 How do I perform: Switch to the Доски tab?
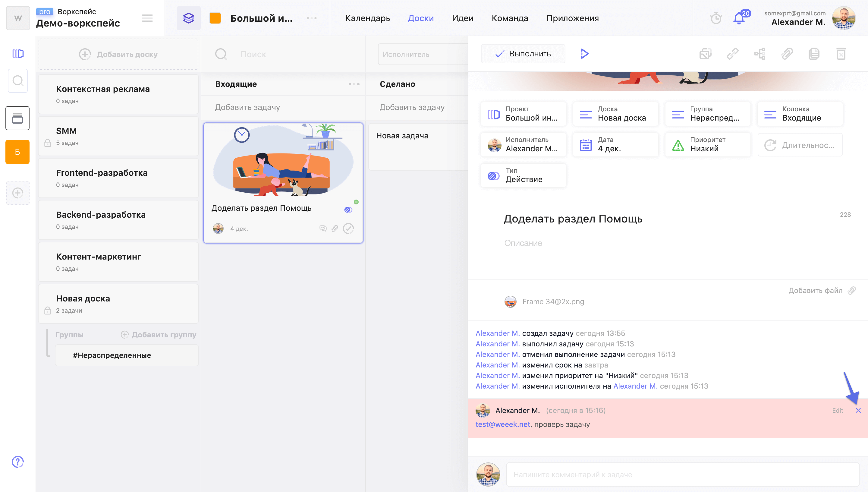[421, 18]
